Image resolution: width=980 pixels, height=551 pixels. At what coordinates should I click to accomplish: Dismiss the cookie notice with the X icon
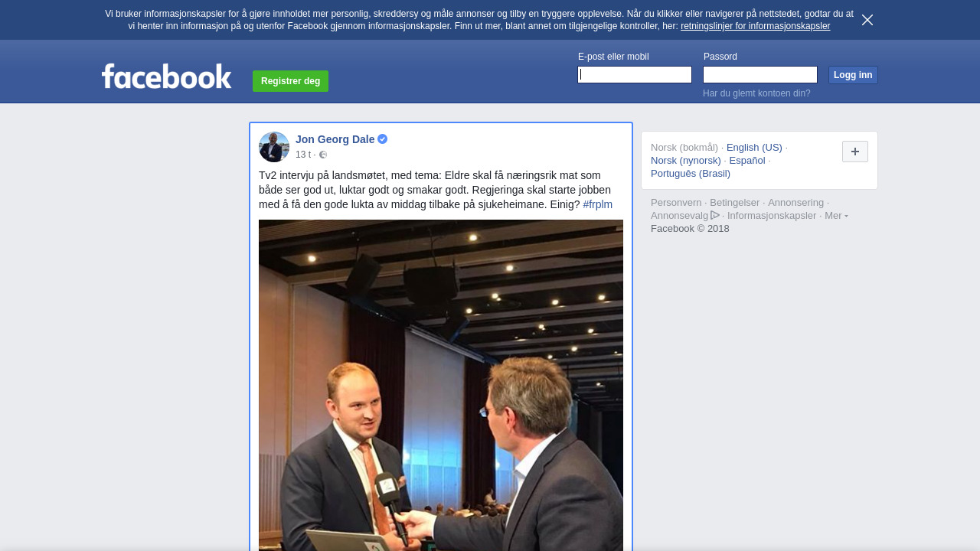[867, 20]
